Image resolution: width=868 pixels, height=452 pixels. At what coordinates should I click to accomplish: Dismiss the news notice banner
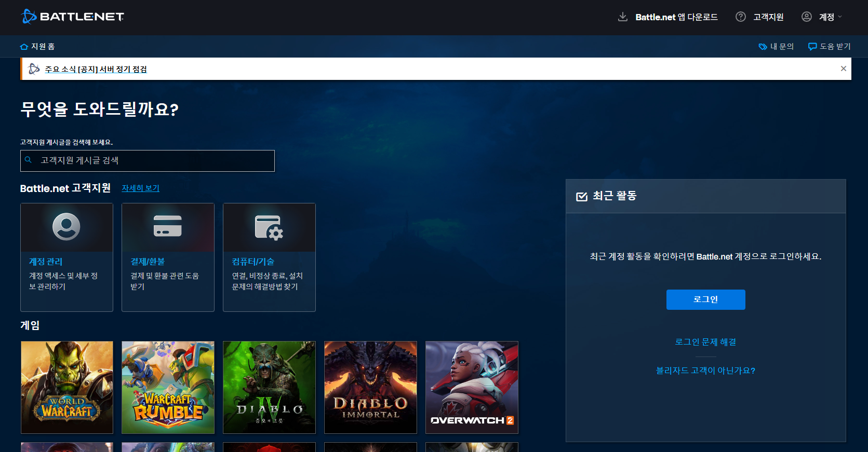844,69
